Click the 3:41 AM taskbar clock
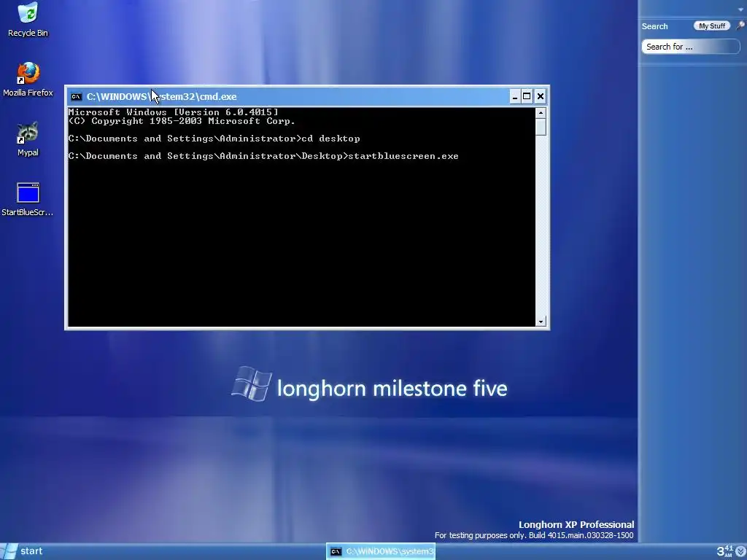The image size is (747, 560). 725,551
